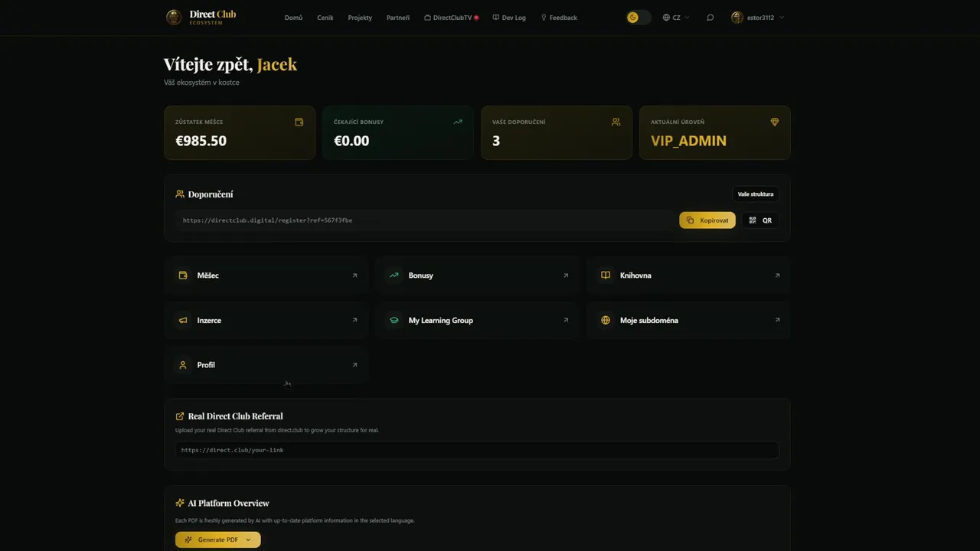
Task: Click the Profil person icon
Action: 183,365
